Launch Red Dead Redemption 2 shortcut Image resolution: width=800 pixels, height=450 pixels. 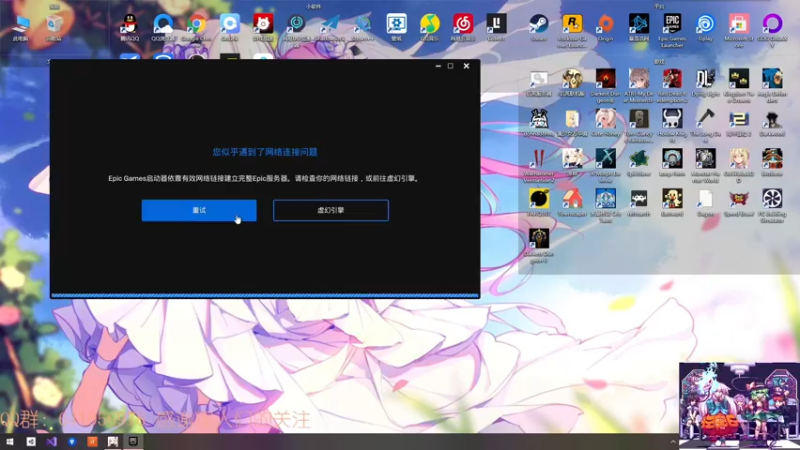pos(672,86)
